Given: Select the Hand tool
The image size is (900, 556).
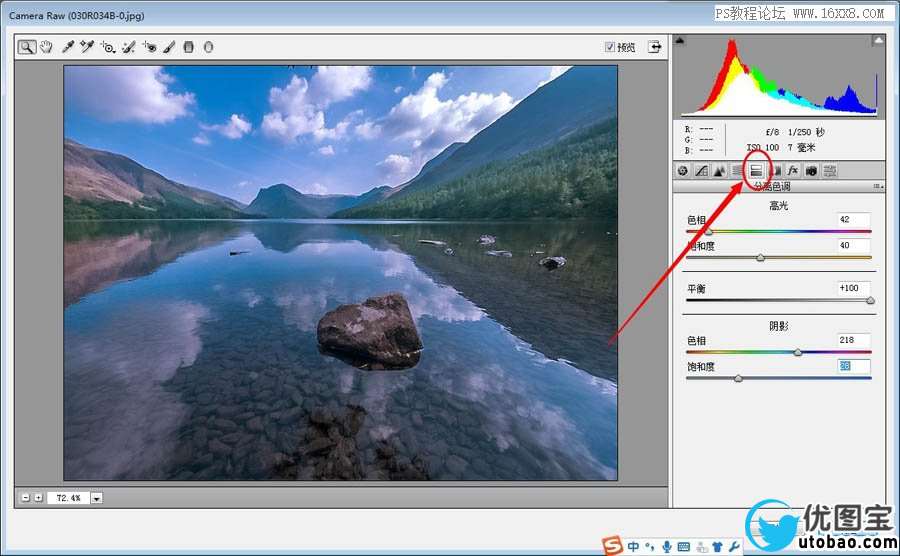Looking at the screenshot, I should [46, 47].
